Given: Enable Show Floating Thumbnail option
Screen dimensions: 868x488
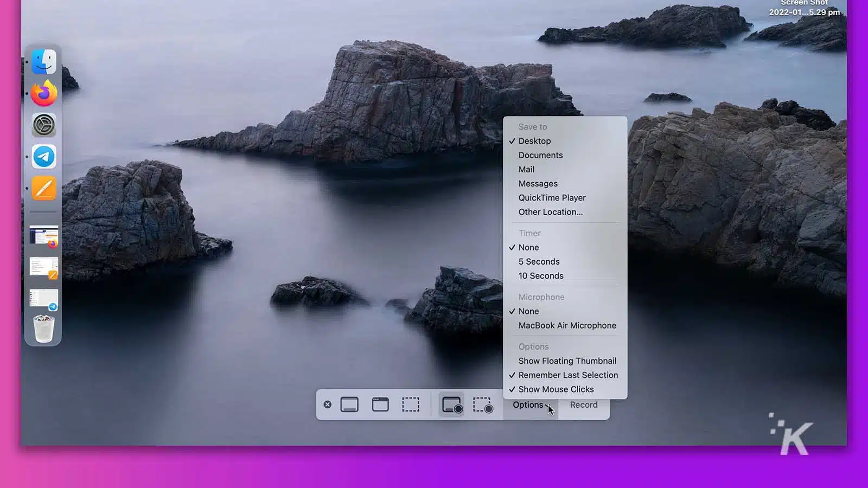Looking at the screenshot, I should [567, 361].
